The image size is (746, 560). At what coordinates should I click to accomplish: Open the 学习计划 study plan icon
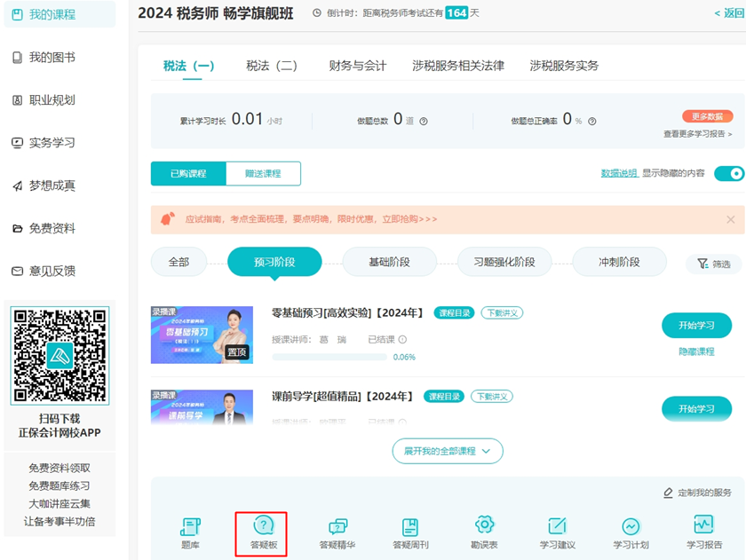pos(630,532)
